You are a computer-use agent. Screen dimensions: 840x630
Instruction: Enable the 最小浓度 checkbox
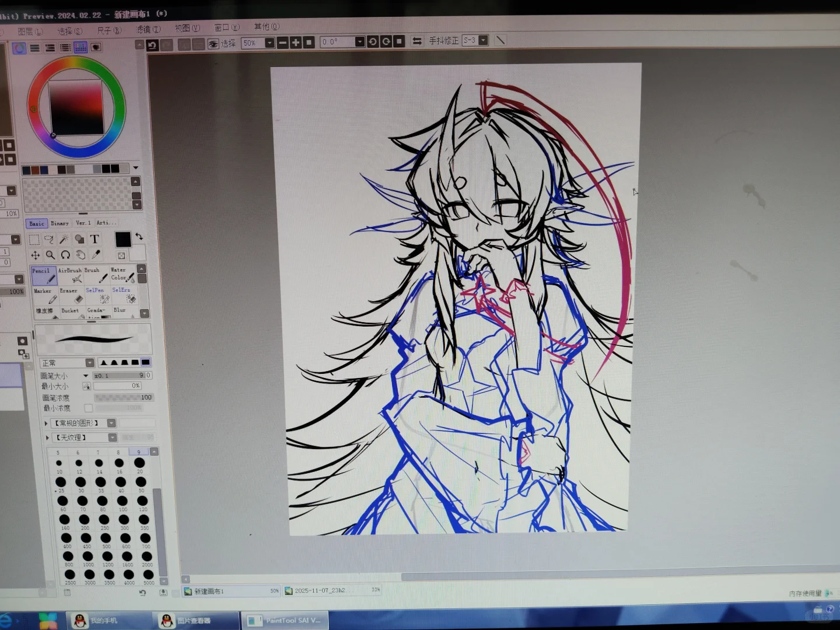click(x=88, y=408)
